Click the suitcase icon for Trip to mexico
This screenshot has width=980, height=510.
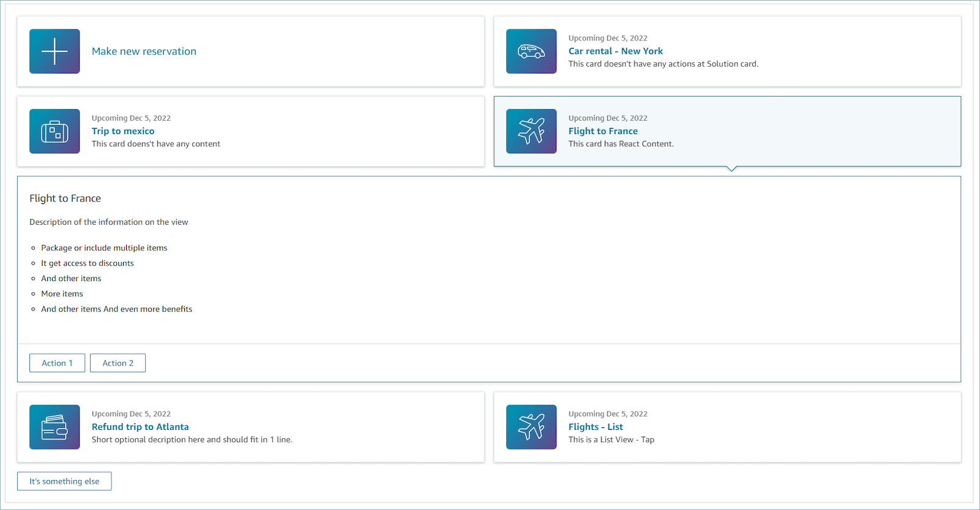[54, 131]
